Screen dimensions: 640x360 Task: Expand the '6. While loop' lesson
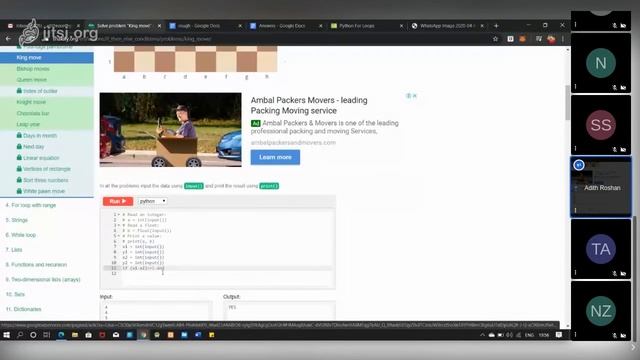(x=20, y=235)
